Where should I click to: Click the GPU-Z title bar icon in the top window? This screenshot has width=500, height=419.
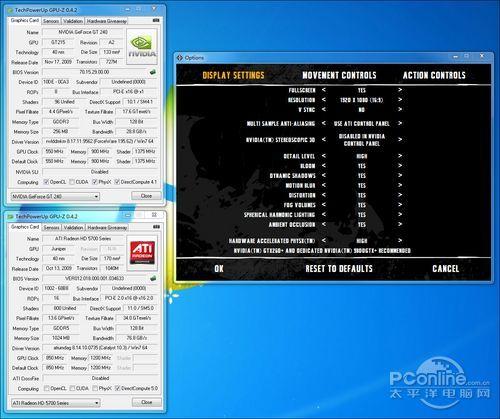11,10
